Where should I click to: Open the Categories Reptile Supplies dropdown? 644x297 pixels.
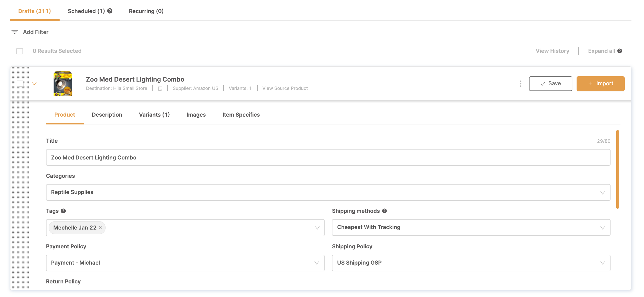[328, 192]
